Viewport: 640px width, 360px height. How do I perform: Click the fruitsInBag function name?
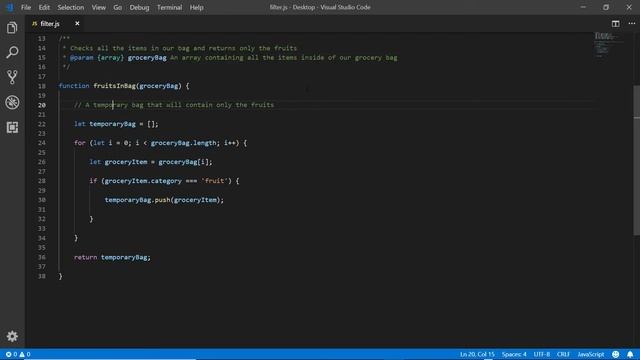coord(114,86)
